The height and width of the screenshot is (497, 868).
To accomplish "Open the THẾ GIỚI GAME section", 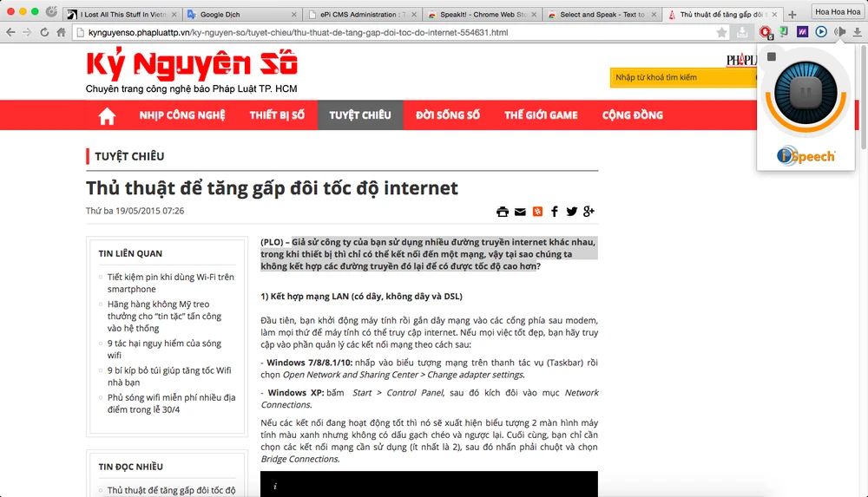I will 541,115.
